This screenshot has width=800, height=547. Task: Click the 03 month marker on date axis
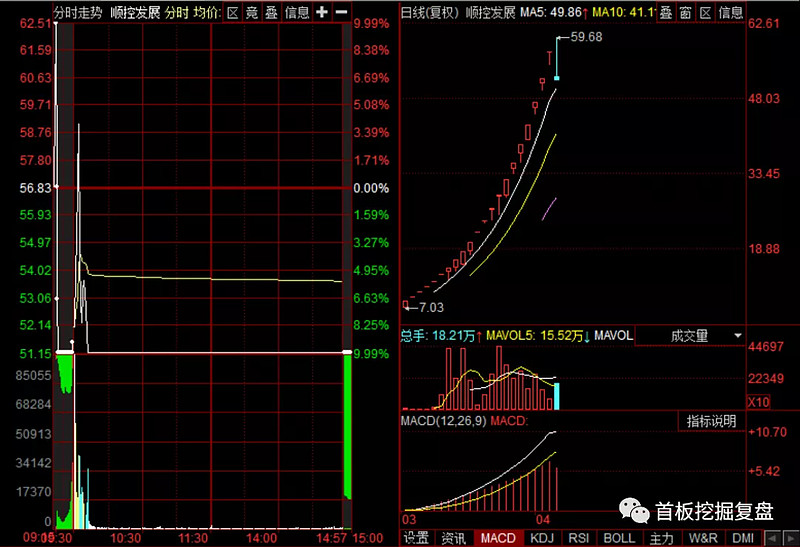click(x=409, y=520)
